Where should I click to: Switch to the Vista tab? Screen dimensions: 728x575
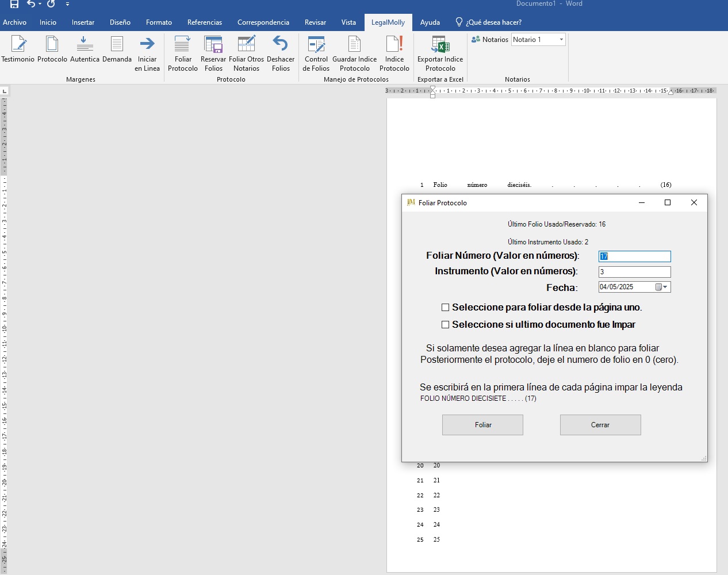348,22
